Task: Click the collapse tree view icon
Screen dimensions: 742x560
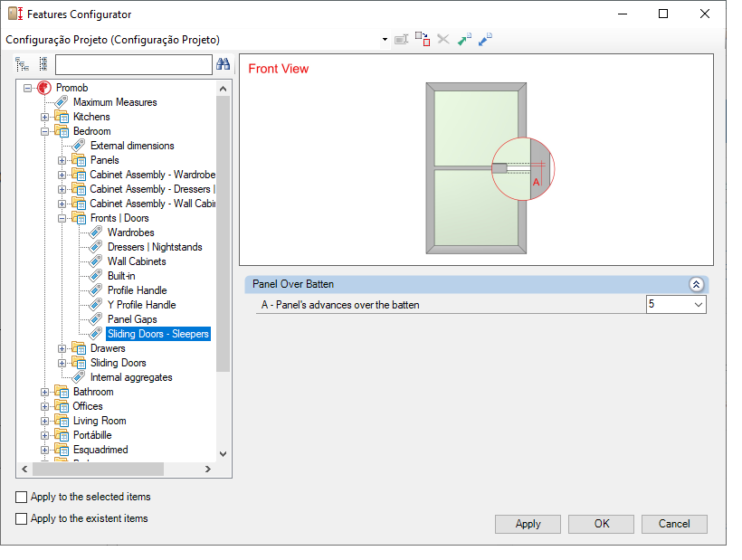Action: (43, 64)
